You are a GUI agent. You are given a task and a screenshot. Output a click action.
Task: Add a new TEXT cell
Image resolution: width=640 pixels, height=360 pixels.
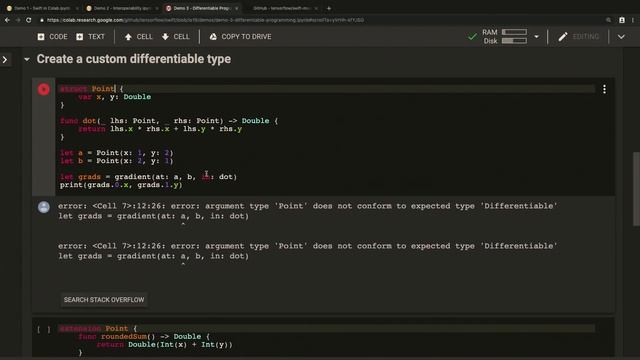[x=90, y=37]
